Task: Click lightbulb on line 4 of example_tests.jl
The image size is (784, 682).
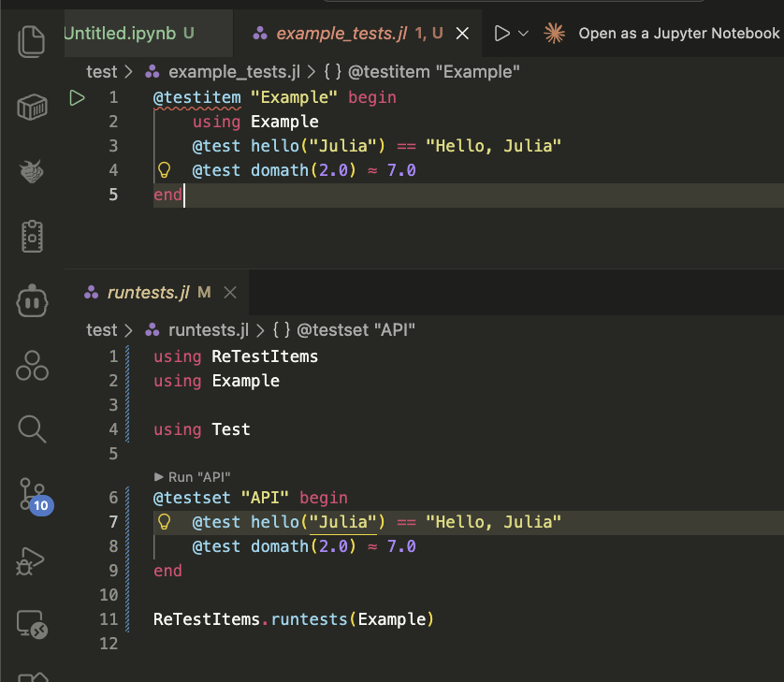Action: [x=164, y=170]
